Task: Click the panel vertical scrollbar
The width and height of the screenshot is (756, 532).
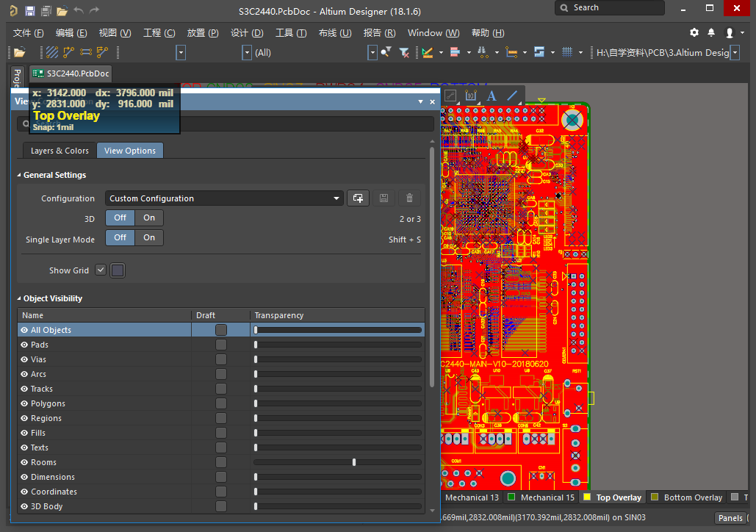Action: point(432,267)
